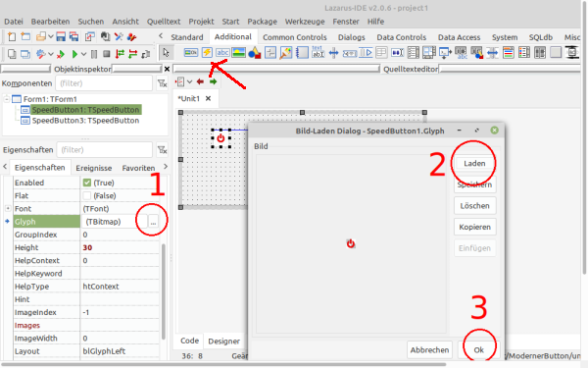This screenshot has height=368, width=588.
Task: Select the TSpeedButton lightning component icon
Action: (207, 53)
